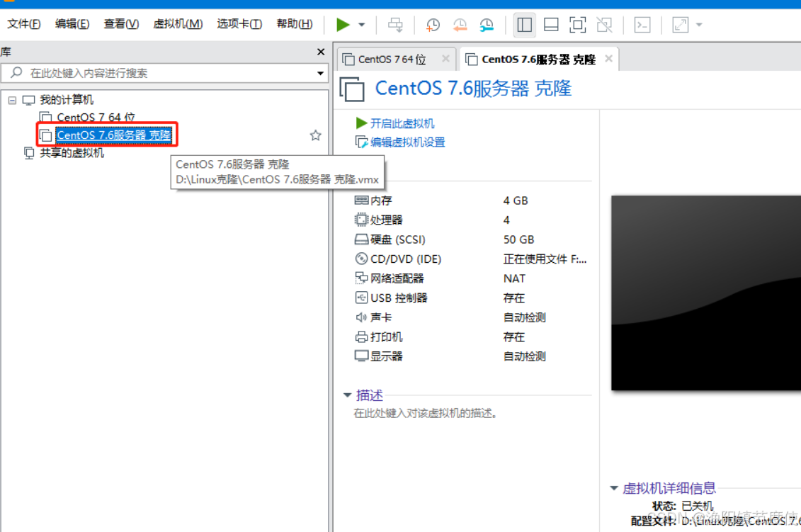
Task: Collapse the 我的计算机 tree node
Action: (x=12, y=100)
